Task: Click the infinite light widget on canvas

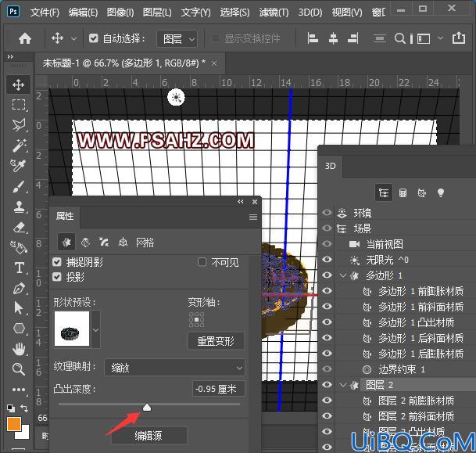Action: [176, 97]
